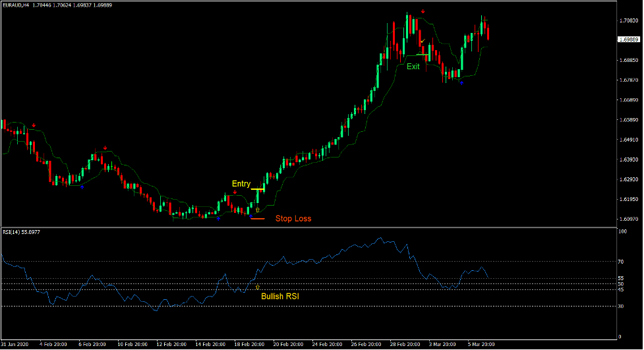644x350 pixels.
Task: Click the red down arrow above the chart peak
Action: tap(423, 12)
